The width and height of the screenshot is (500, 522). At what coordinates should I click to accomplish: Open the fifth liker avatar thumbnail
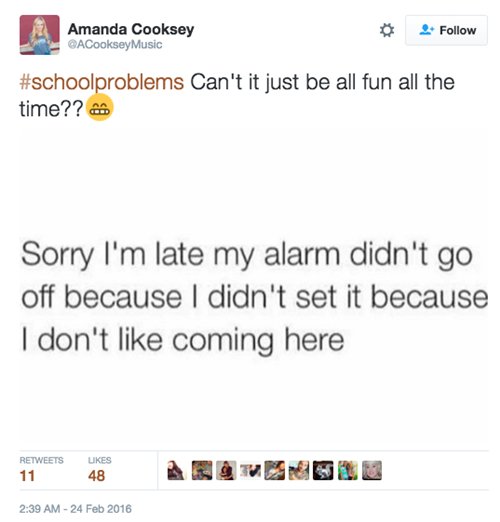tap(275, 470)
